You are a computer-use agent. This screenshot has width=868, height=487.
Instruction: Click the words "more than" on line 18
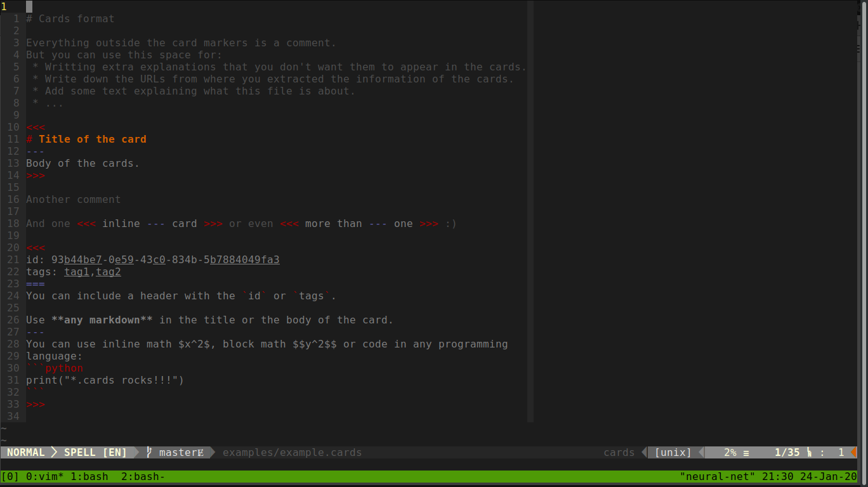click(333, 223)
